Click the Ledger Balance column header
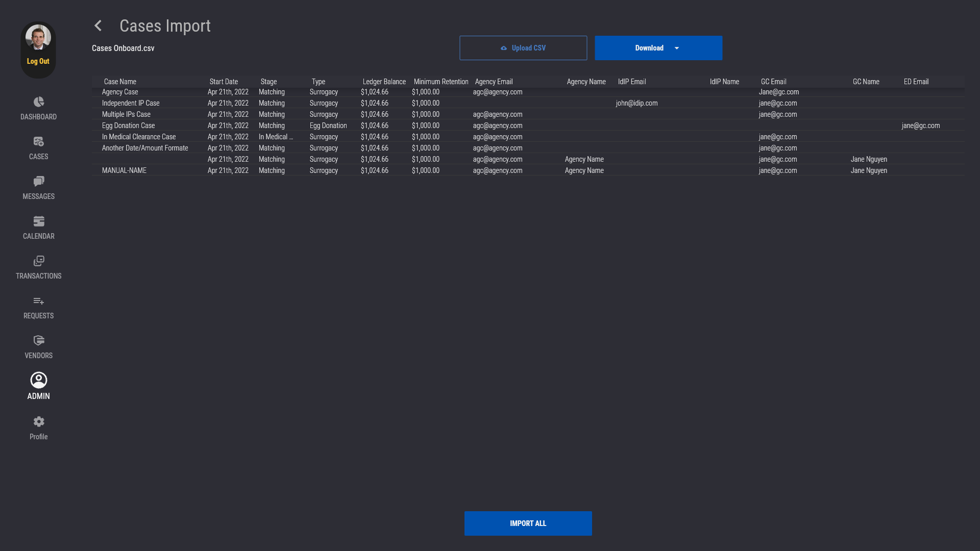The image size is (980, 551). (384, 82)
